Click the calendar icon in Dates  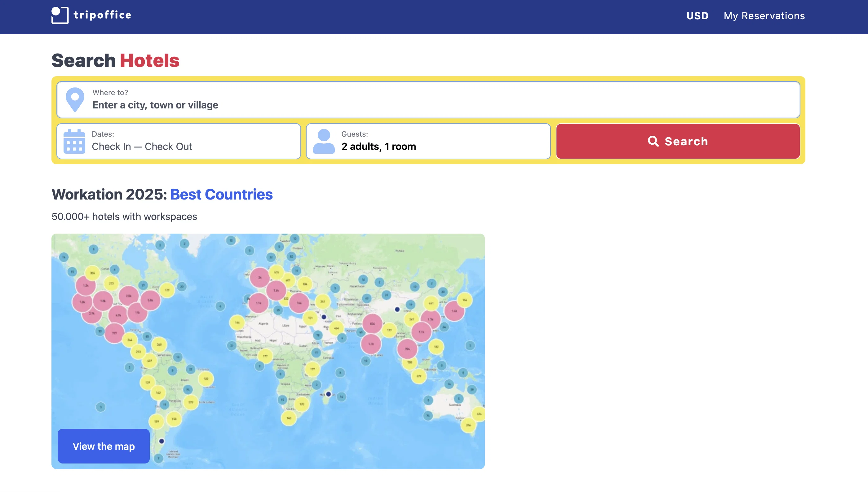tap(74, 141)
